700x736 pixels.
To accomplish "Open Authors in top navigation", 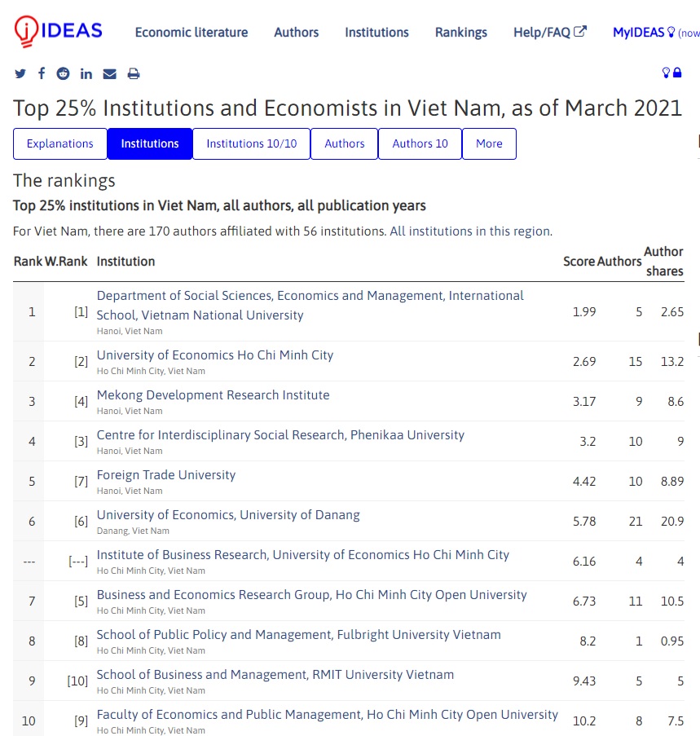I will 296,33.
